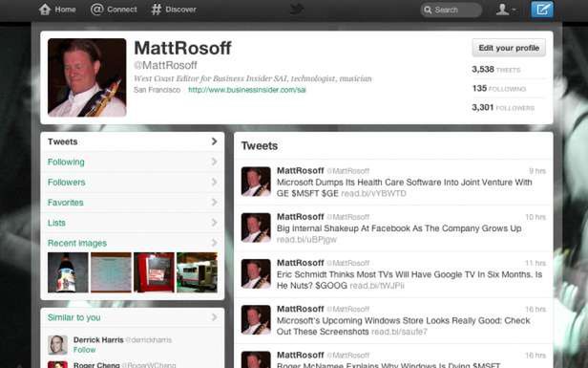The width and height of the screenshot is (588, 368).
Task: Click the chevron beside Favorites
Action: (214, 202)
